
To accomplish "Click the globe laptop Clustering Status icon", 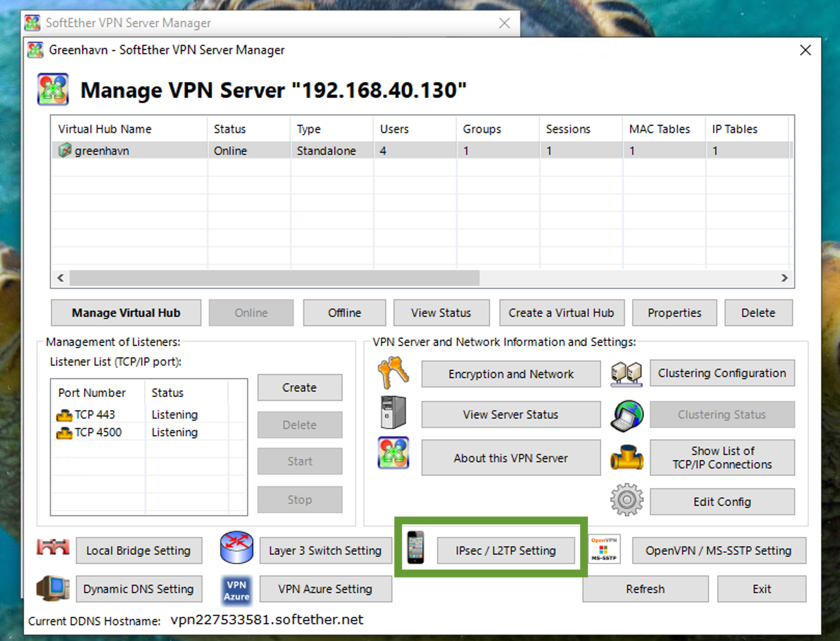I will click(627, 416).
